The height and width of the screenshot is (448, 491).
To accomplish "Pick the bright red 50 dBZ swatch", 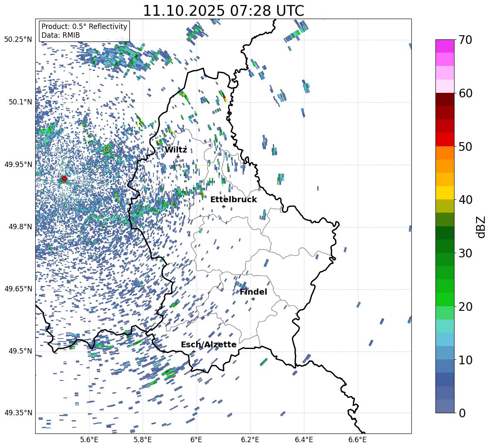I will click(445, 139).
